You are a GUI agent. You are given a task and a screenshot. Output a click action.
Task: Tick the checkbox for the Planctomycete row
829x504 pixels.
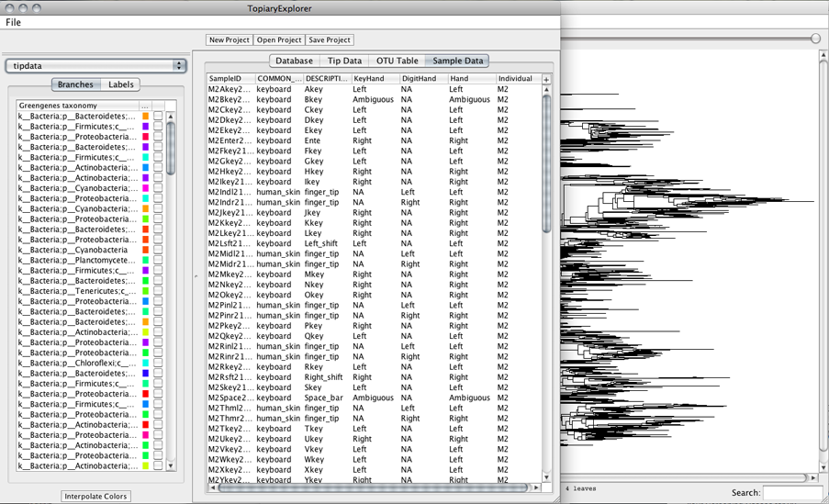point(158,260)
